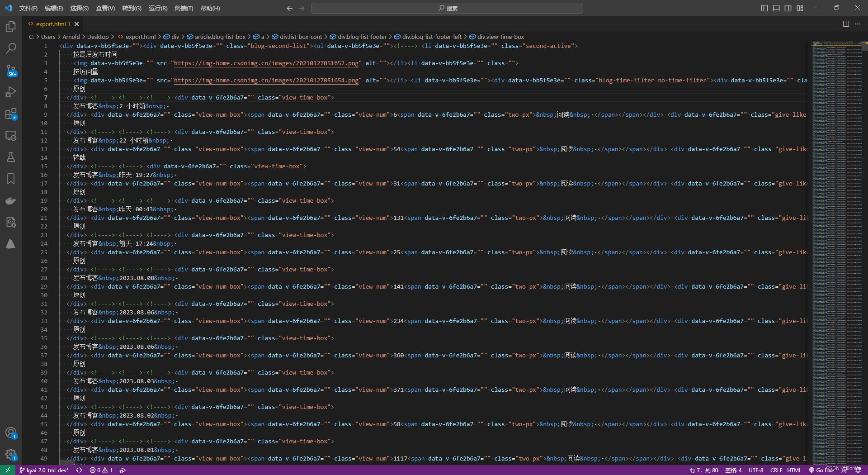Open the 编辑(E) menu
The image size is (868, 475).
pos(54,8)
